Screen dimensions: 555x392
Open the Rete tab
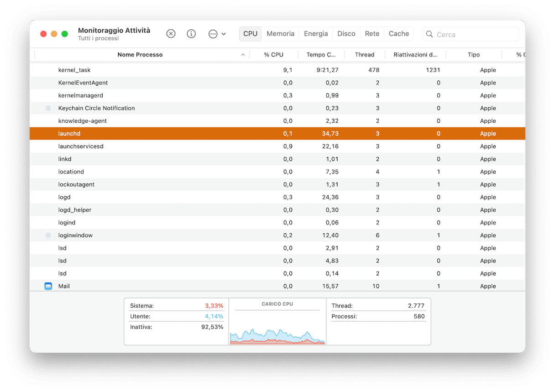pos(372,34)
